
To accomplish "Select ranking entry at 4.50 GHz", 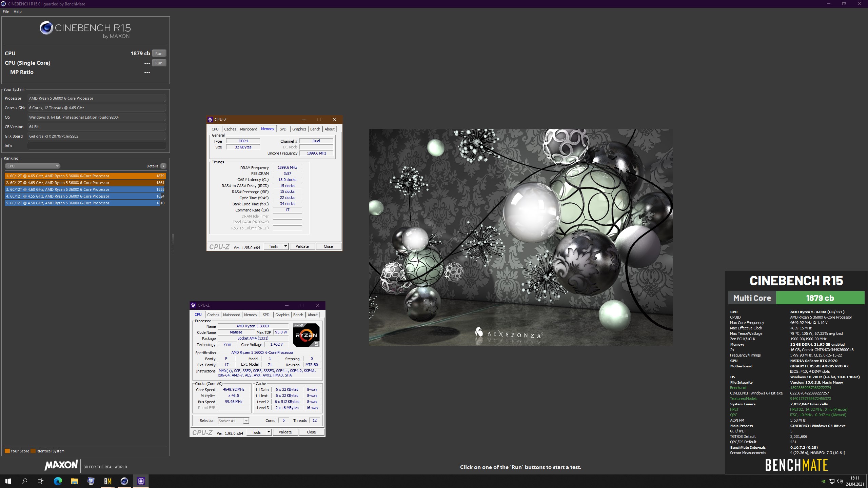I will pyautogui.click(x=85, y=203).
